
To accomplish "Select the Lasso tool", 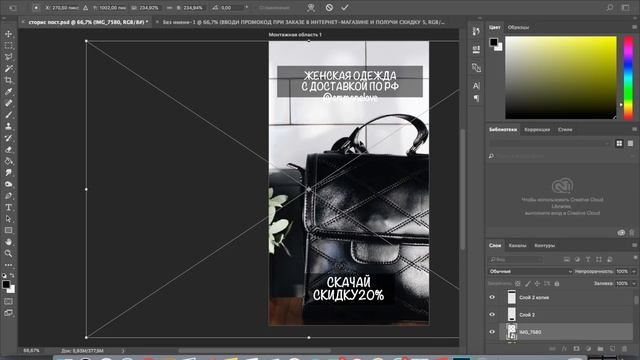I will coord(9,57).
